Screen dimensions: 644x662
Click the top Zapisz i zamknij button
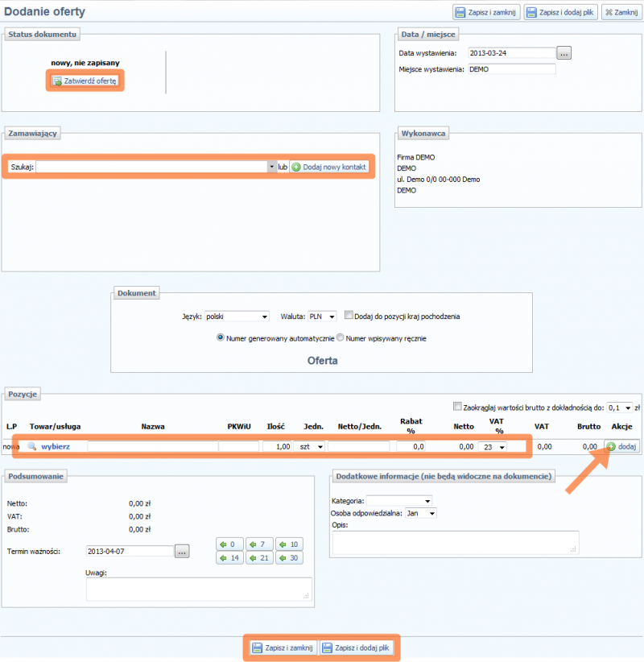(x=486, y=12)
